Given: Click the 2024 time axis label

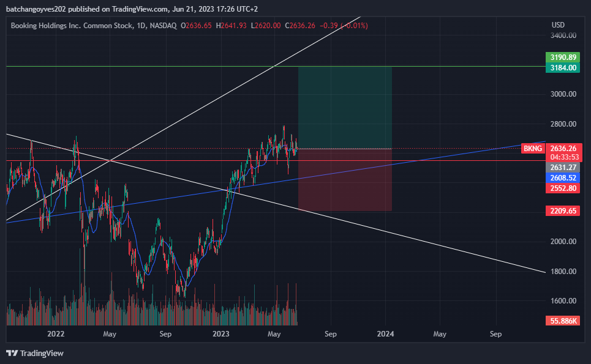Looking at the screenshot, I should (x=385, y=334).
